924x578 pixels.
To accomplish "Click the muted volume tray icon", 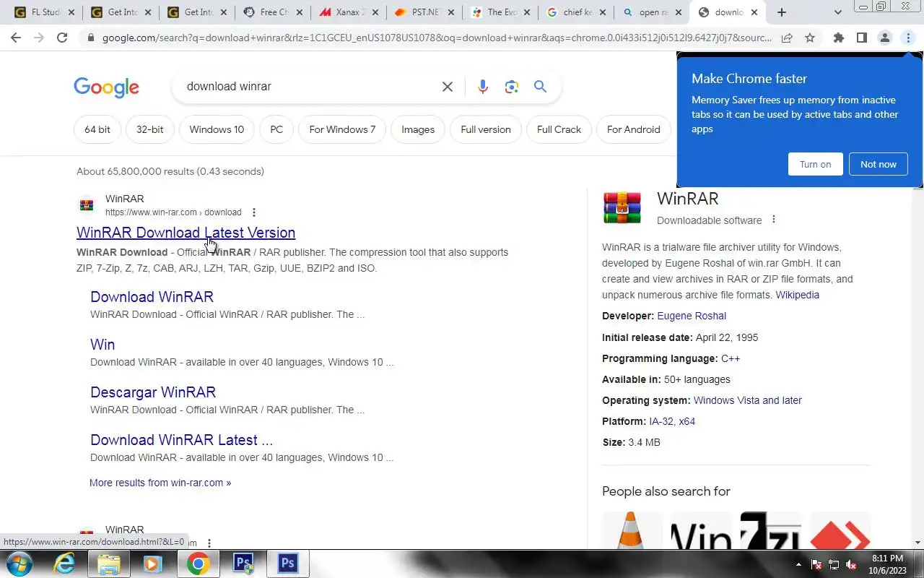I will point(852,564).
